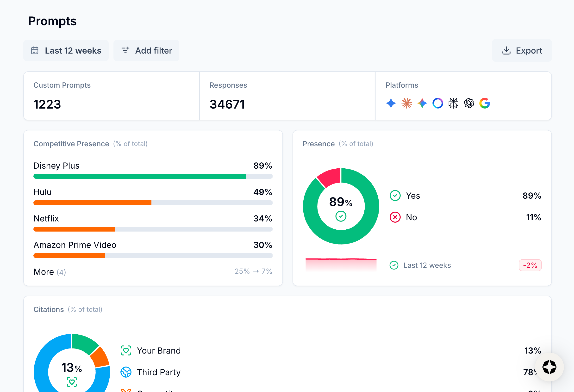The width and height of the screenshot is (574, 392).
Task: Click the Add filter button
Action: [146, 51]
